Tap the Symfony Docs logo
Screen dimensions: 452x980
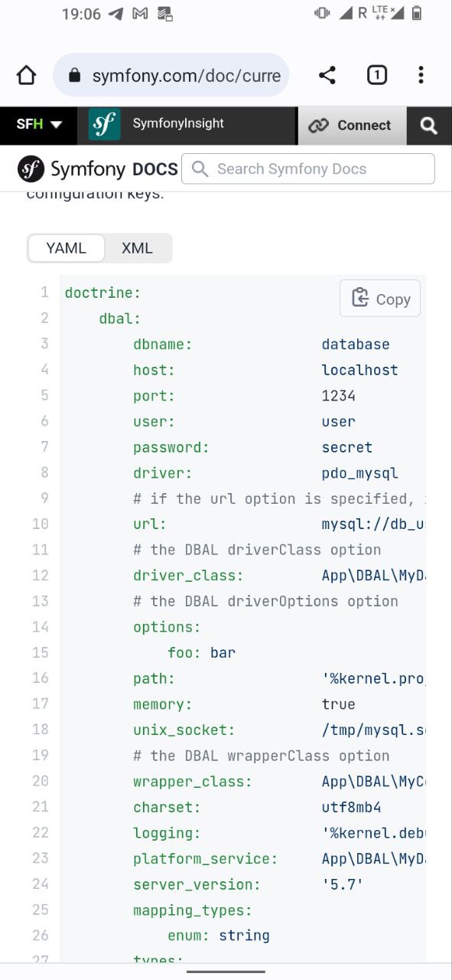click(x=98, y=169)
